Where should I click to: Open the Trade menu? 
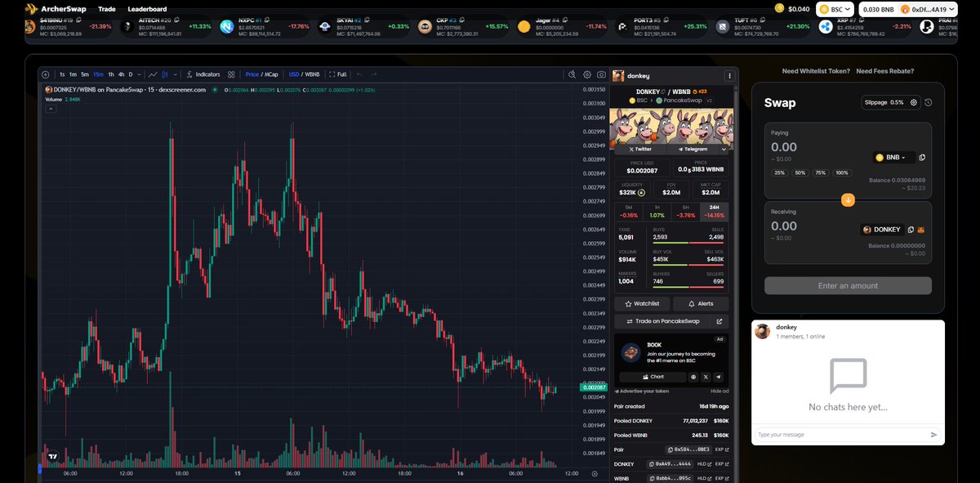click(106, 9)
